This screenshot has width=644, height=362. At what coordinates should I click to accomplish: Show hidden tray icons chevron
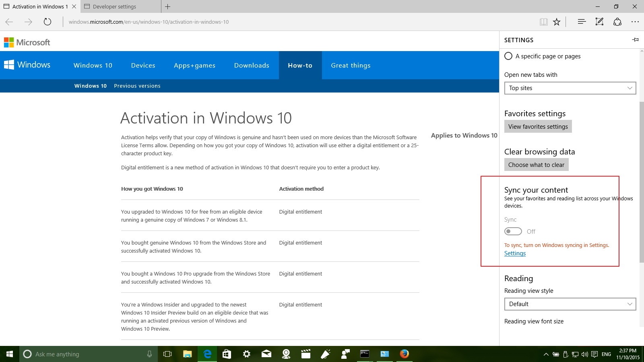[546, 354]
